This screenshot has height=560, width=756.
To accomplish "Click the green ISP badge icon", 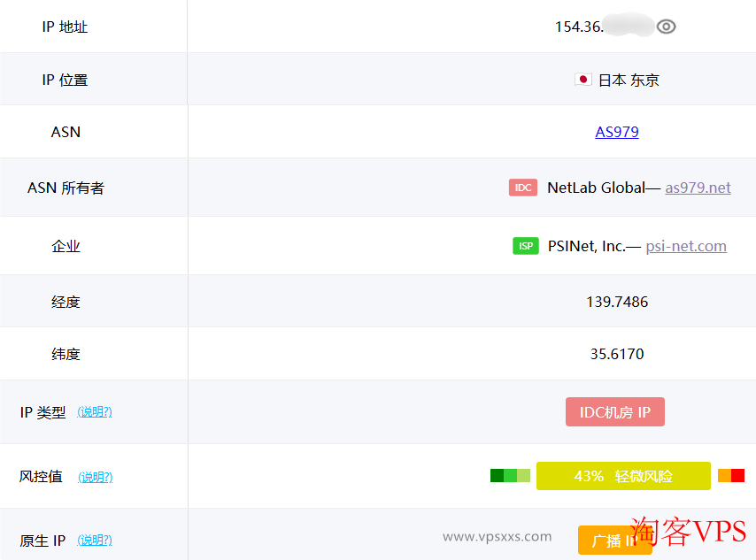I will click(x=526, y=246).
